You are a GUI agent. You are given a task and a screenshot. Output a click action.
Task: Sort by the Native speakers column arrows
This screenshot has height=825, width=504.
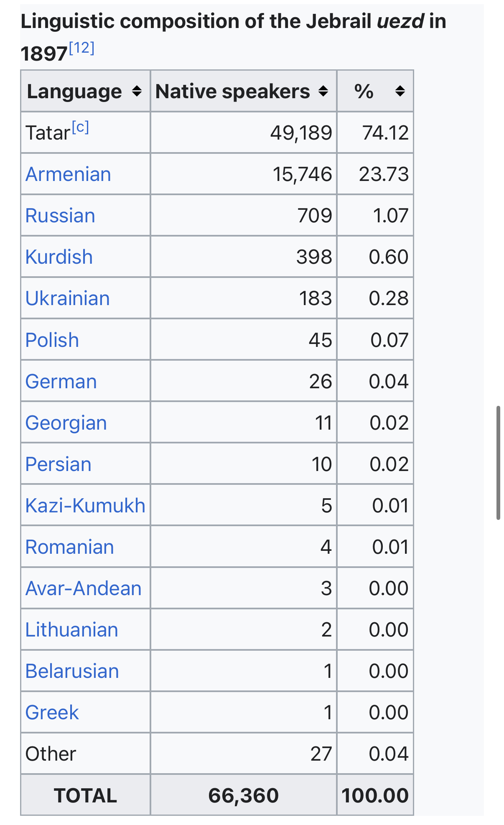323,91
